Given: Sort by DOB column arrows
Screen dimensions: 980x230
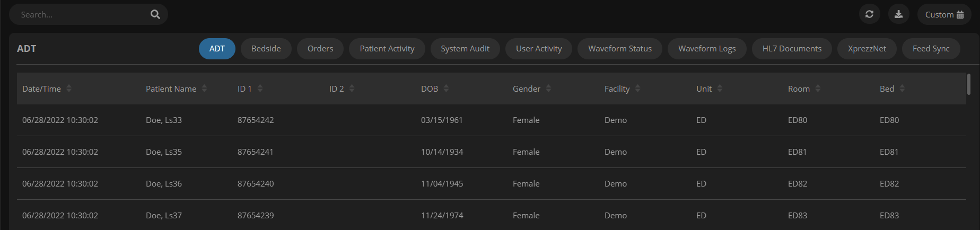Looking at the screenshot, I should [446, 89].
